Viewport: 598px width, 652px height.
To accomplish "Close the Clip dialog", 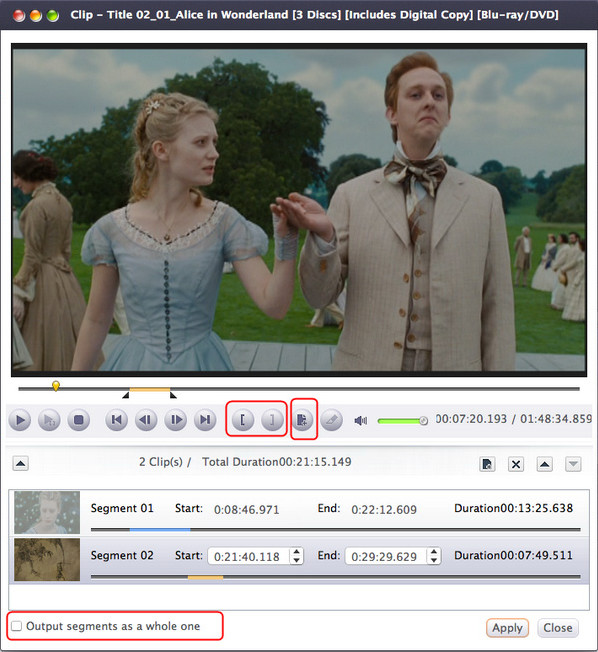I will click(558, 628).
